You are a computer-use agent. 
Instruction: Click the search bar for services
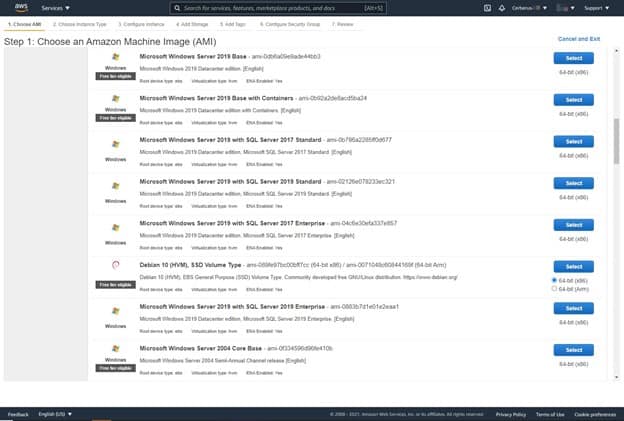coord(278,8)
